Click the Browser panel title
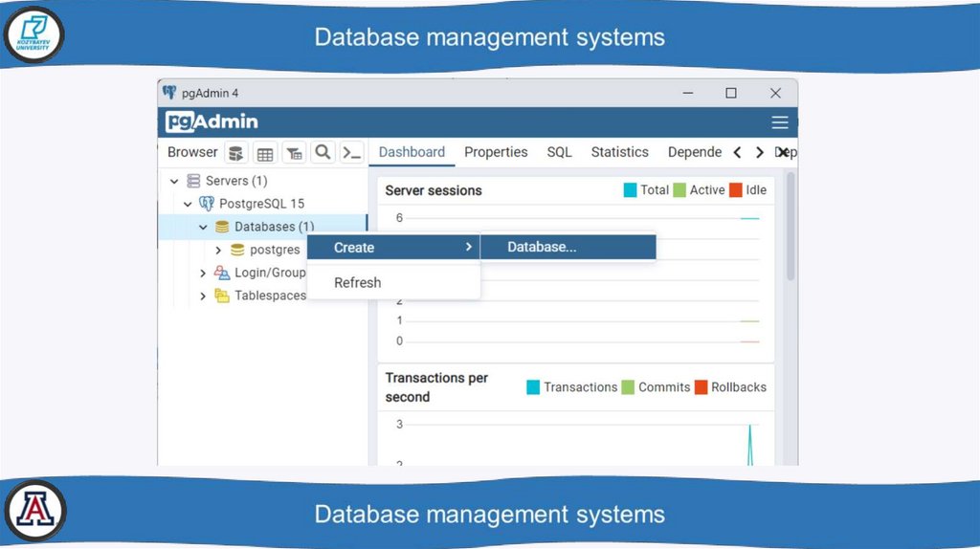The image size is (980, 549). [x=192, y=152]
